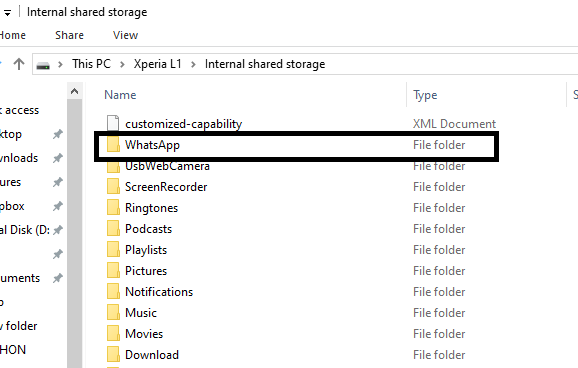Viewport: 578px width, 368px height.
Task: Select the Download folder
Action: [152, 355]
